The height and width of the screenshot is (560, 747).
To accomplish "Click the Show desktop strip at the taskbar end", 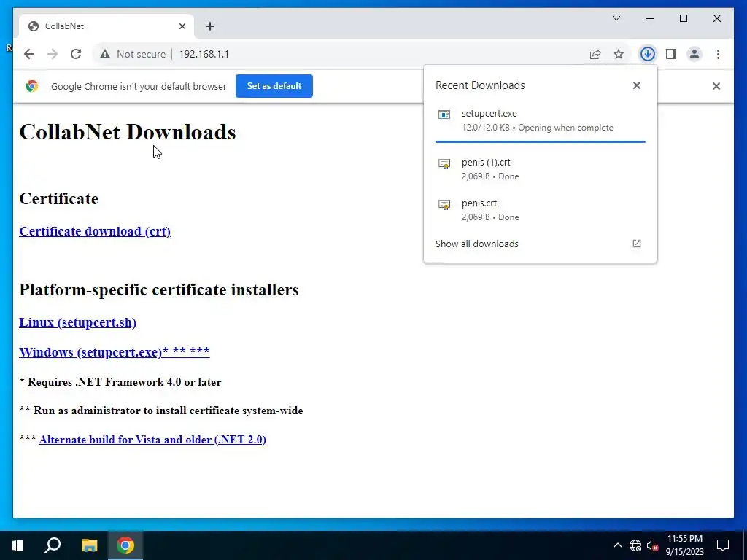I will click(745, 545).
